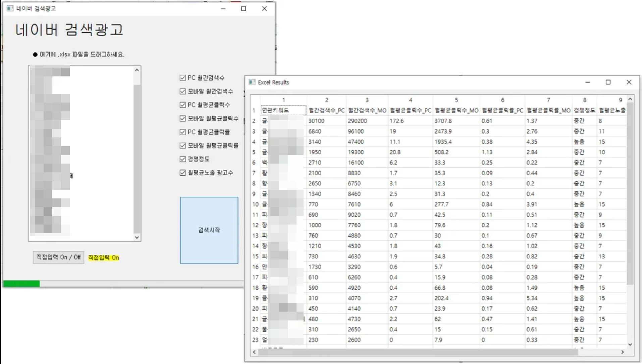Click the Excel Results table scroll-left arrow
This screenshot has width=642, height=364.
point(254,352)
